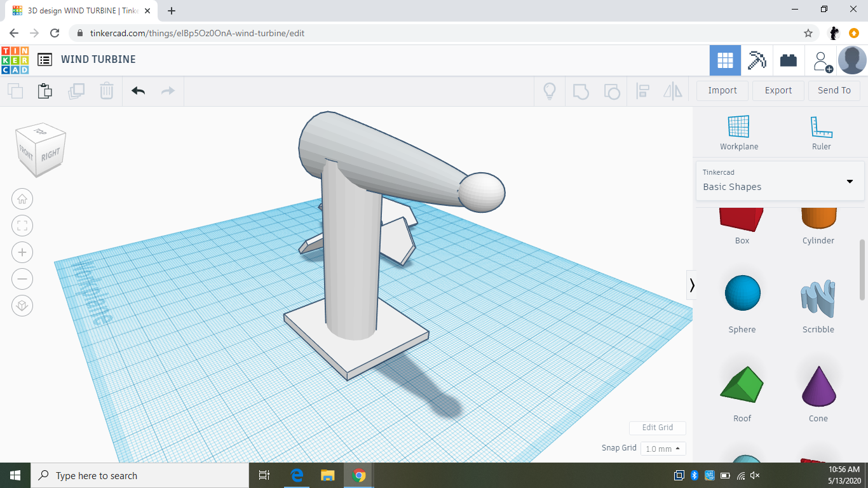Select the browser tab showing WIND TURBINE design

point(76,11)
